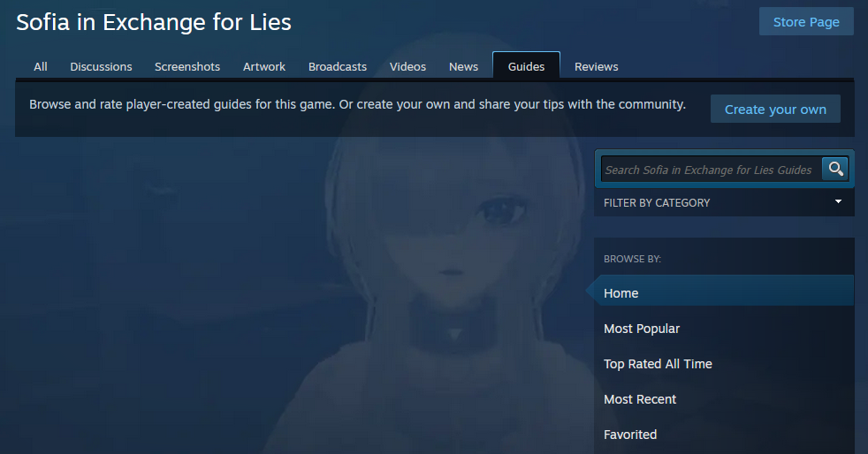The image size is (868, 454).
Task: Expand the Filter by Category dropdown arrow
Action: (838, 202)
